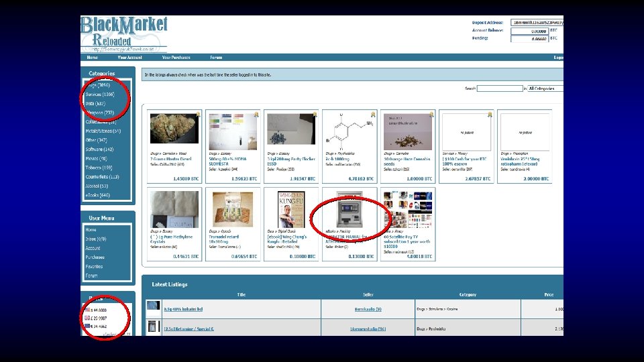
Task: Open the ATM machine listing image
Action: (x=350, y=209)
